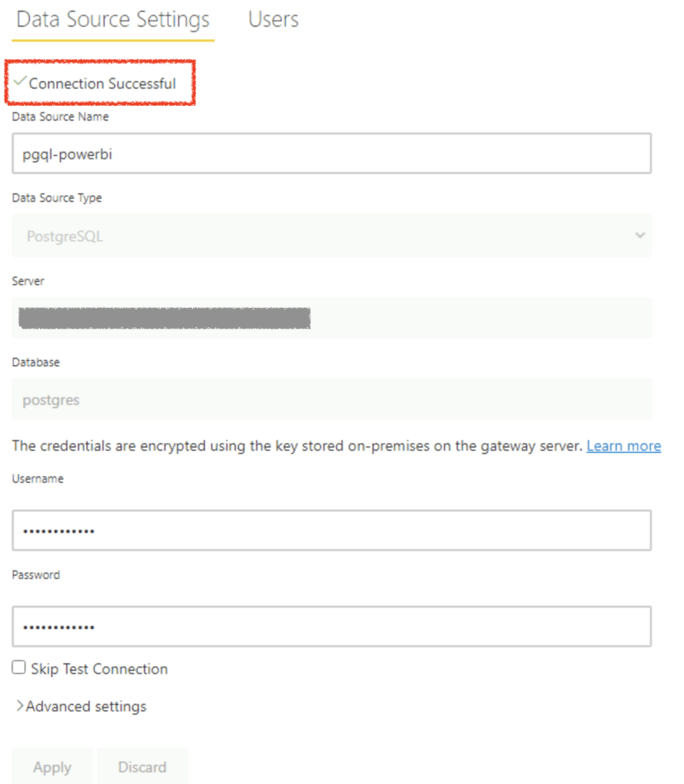Screen dimensions: 684x784
Task: Open the Data Source Type dropdown
Action: (x=331, y=236)
